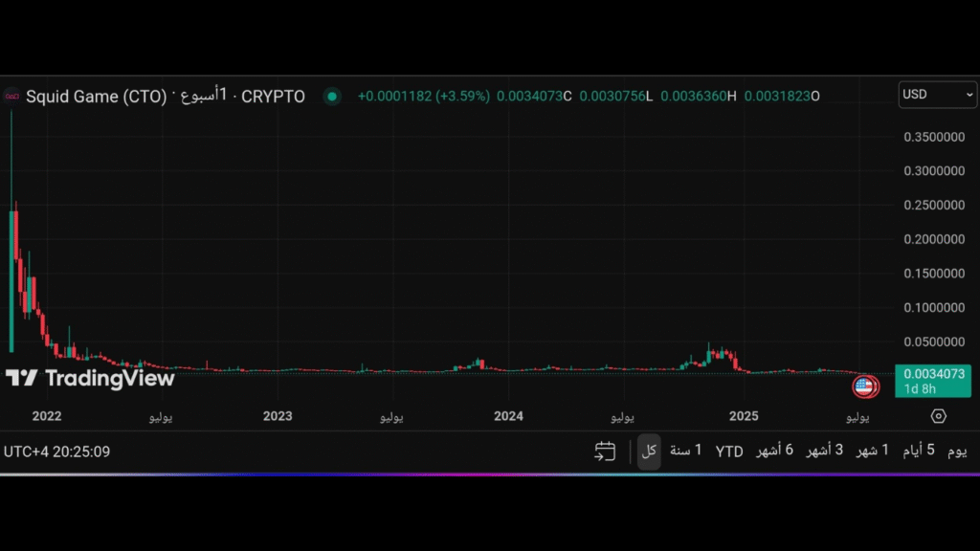
Task: Click the high value 0.0036360H
Action: pyautogui.click(x=698, y=97)
